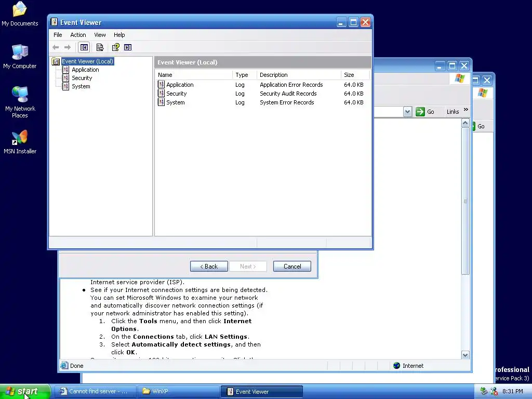
Task: Click 'Security Audit Records' description cell
Action: tap(288, 94)
